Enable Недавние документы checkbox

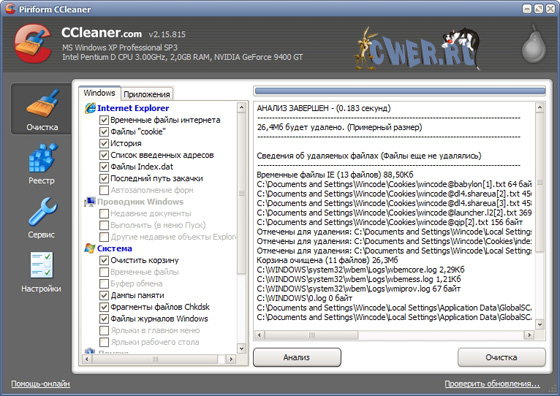coord(104,214)
